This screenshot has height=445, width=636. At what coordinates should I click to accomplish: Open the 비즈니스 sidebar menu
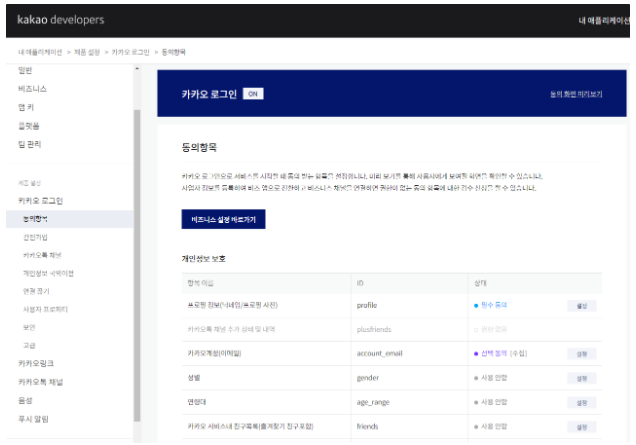pyautogui.click(x=32, y=89)
